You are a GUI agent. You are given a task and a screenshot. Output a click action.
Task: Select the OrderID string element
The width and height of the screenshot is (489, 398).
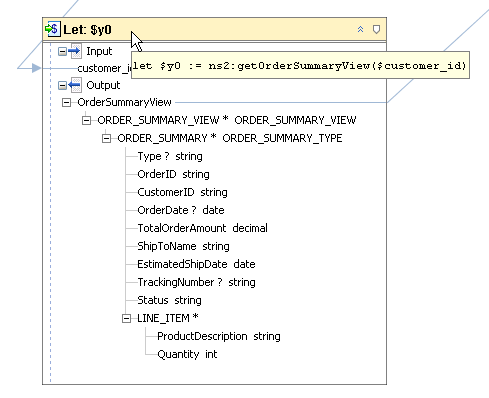(173, 174)
